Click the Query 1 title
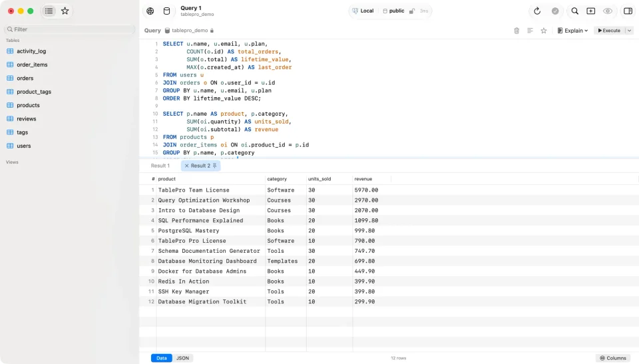This screenshot has width=639, height=364. point(191,8)
